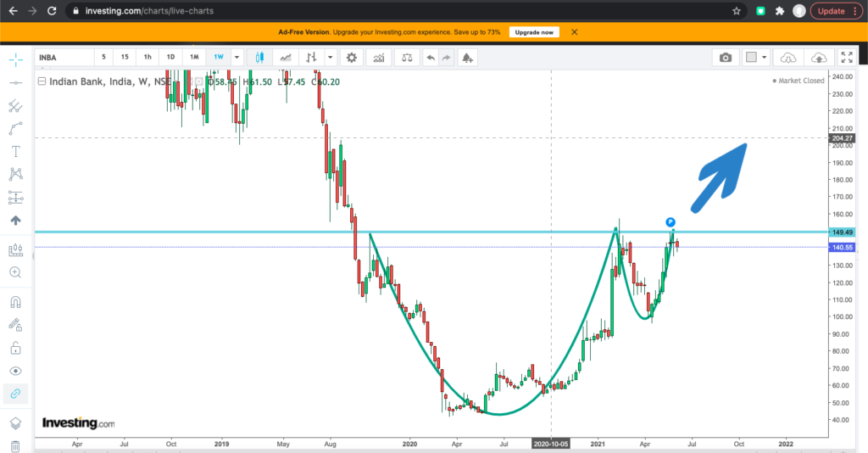868x453 pixels.
Task: Select the 1M timeframe
Action: [x=194, y=57]
